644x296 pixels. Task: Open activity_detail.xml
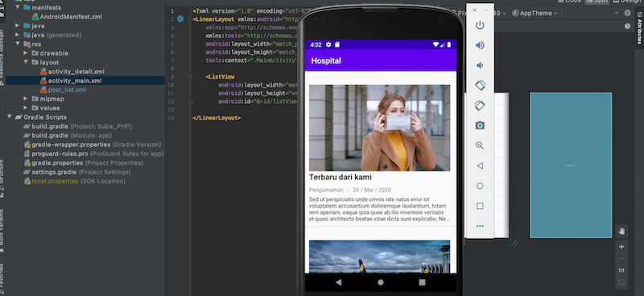[x=72, y=72]
